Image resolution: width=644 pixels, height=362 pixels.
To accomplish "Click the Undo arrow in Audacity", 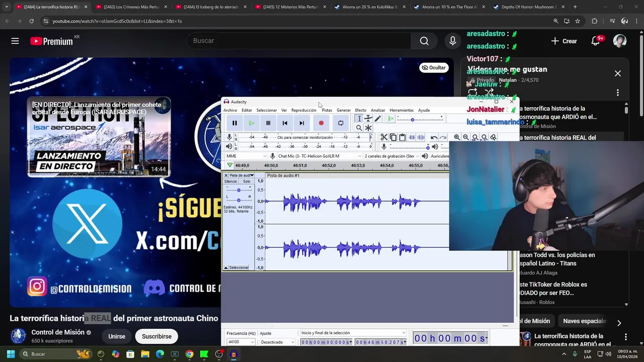I will 434,137.
